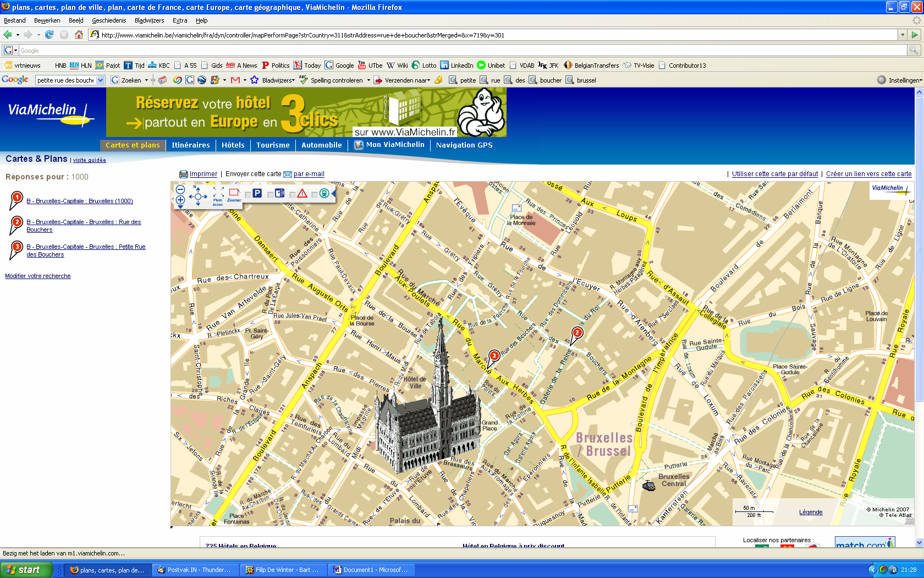
Task: Open the URL bar history dropdown
Action: tap(903, 35)
